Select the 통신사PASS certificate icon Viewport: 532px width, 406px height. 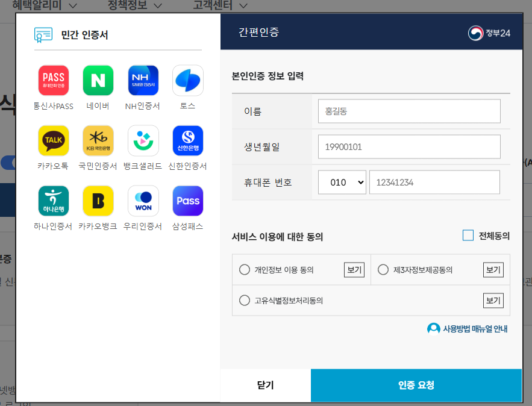tap(53, 80)
